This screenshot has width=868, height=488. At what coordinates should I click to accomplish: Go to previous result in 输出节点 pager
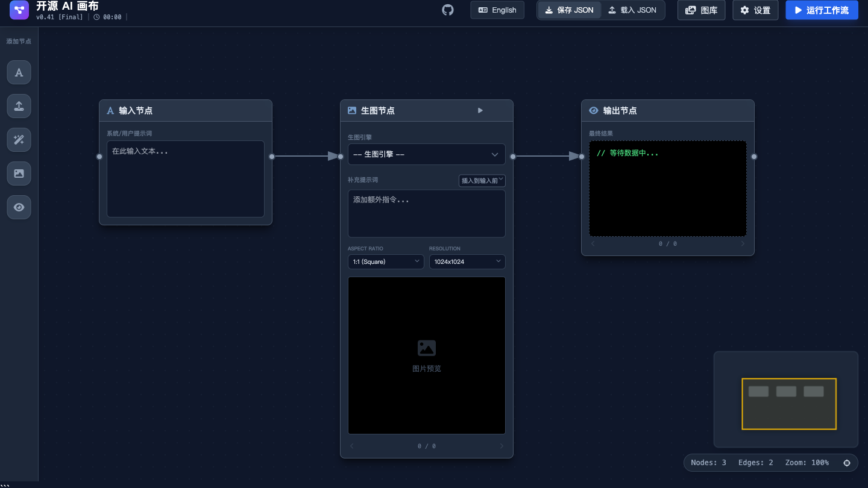pos(593,243)
